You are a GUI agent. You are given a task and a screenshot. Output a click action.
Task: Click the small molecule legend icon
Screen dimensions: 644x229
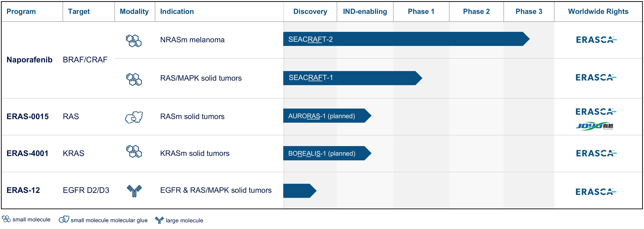(6, 219)
